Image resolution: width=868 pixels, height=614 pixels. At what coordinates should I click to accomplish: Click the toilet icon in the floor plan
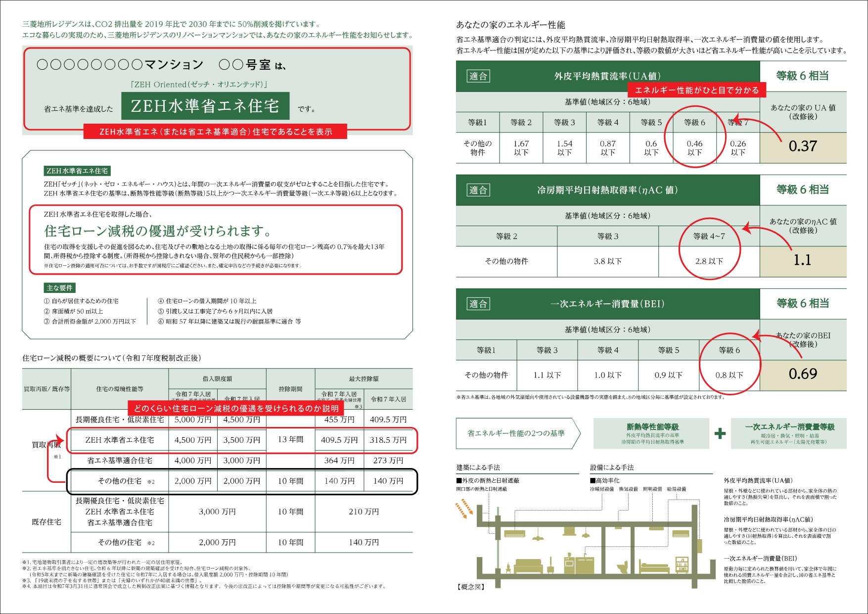click(622, 566)
